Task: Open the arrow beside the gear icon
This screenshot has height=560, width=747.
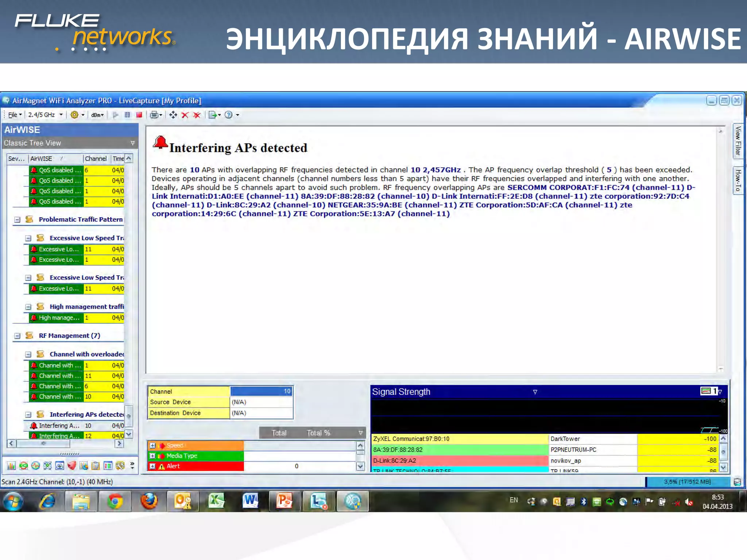Action: click(x=83, y=115)
